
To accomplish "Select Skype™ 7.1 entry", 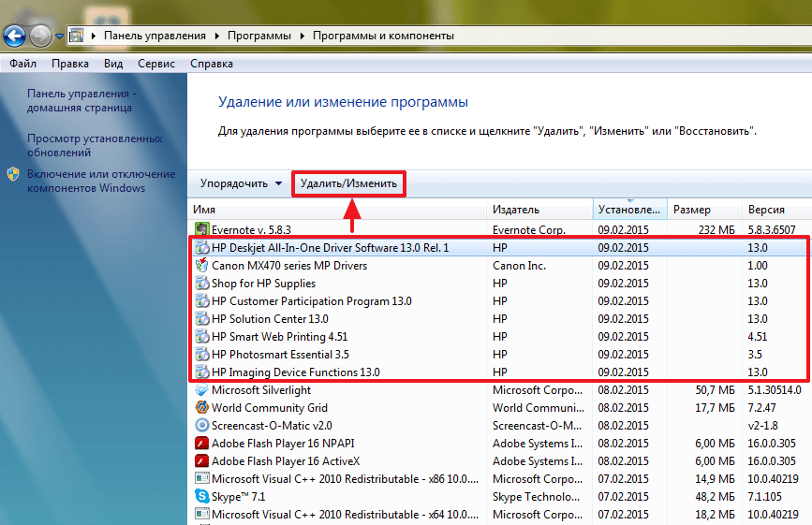I will click(238, 497).
